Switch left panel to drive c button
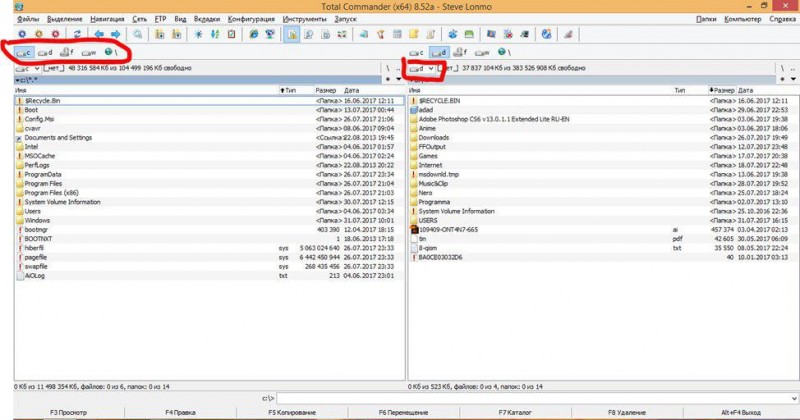The height and width of the screenshot is (420, 800). click(x=23, y=52)
